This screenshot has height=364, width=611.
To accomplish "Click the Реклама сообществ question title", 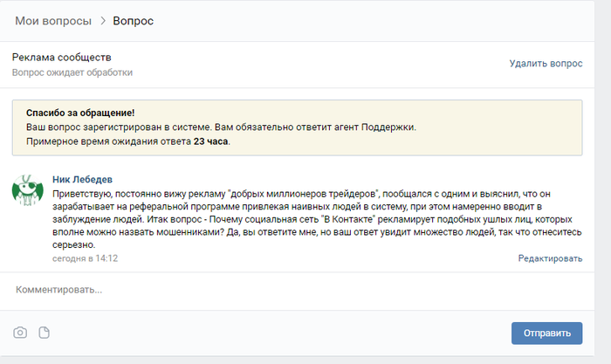I will click(62, 58).
